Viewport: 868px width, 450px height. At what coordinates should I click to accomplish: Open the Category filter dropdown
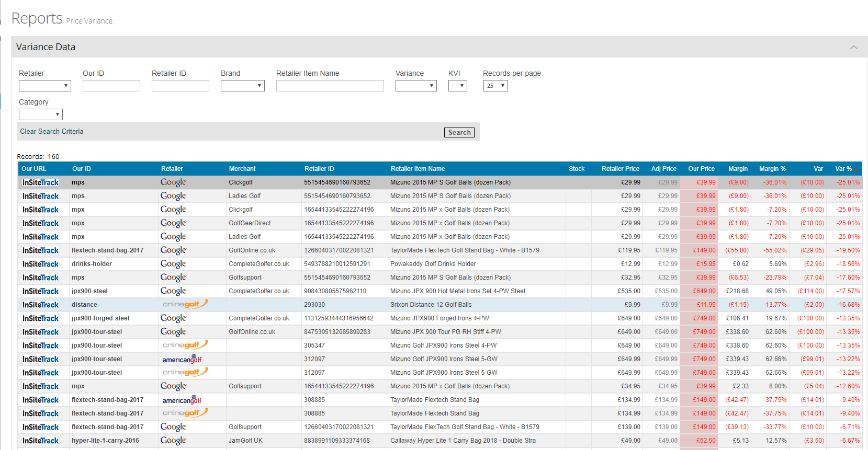(41, 114)
